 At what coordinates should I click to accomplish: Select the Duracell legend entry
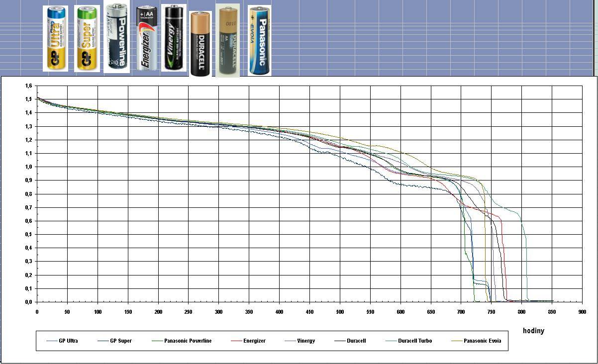[x=350, y=341]
